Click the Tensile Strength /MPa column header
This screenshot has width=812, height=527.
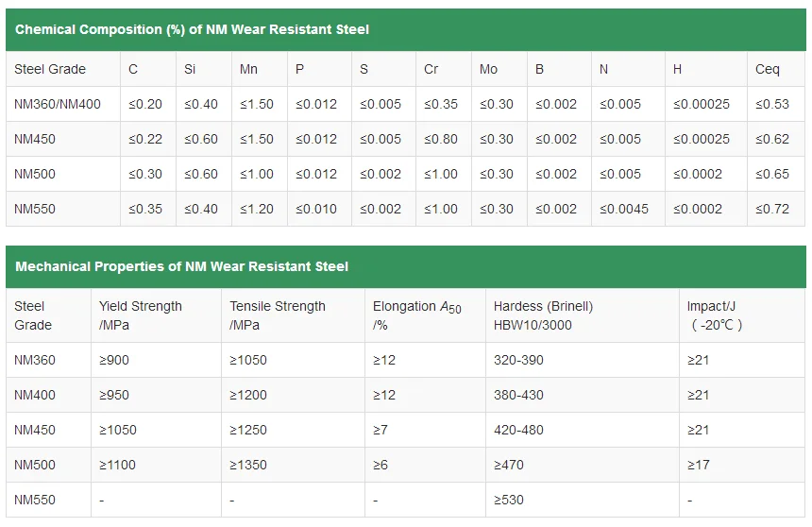pyautogui.click(x=278, y=315)
